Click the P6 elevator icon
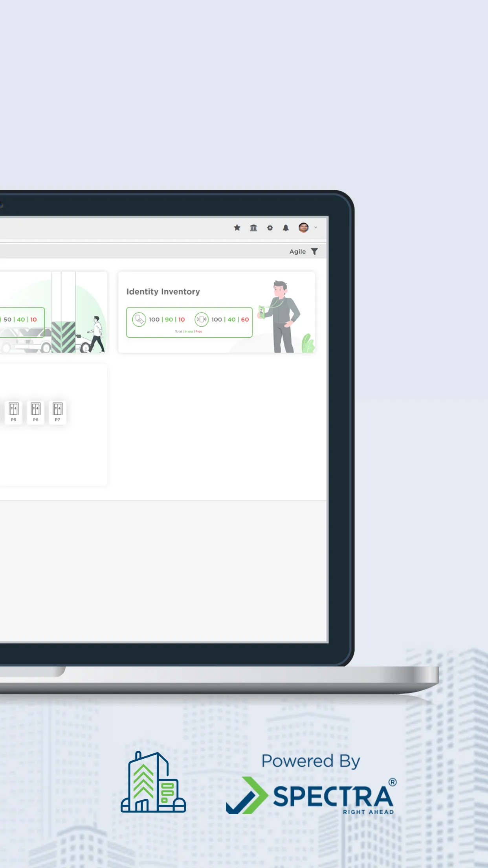 tap(36, 412)
